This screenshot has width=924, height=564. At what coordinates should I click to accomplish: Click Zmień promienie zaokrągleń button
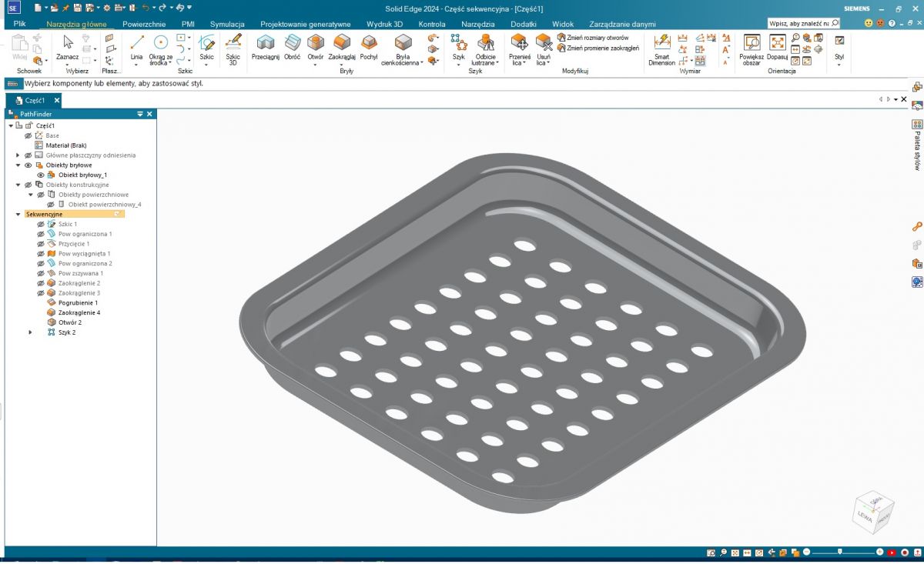[x=598, y=48]
